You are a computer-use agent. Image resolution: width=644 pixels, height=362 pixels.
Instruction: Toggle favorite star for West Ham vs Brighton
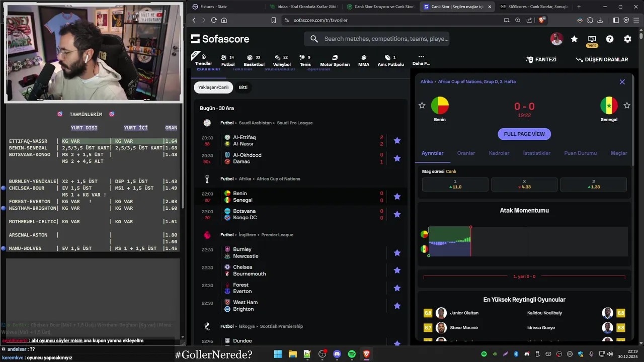click(397, 306)
